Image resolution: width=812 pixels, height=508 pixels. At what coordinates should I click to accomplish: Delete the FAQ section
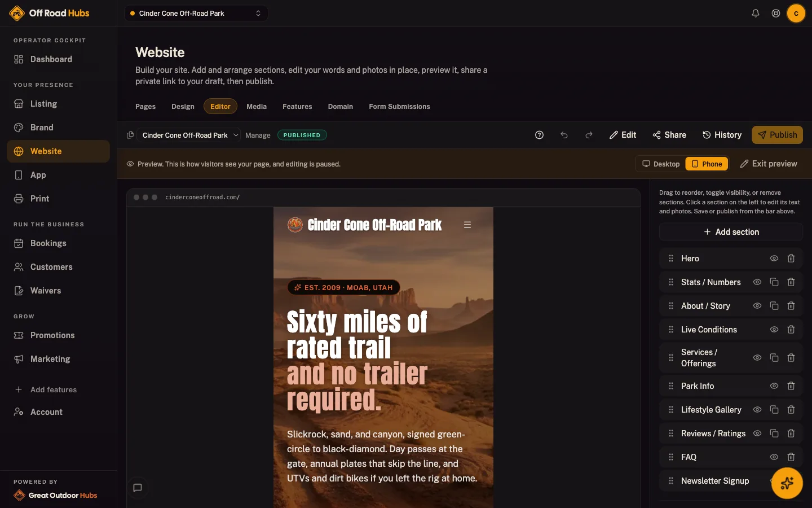[x=791, y=457]
